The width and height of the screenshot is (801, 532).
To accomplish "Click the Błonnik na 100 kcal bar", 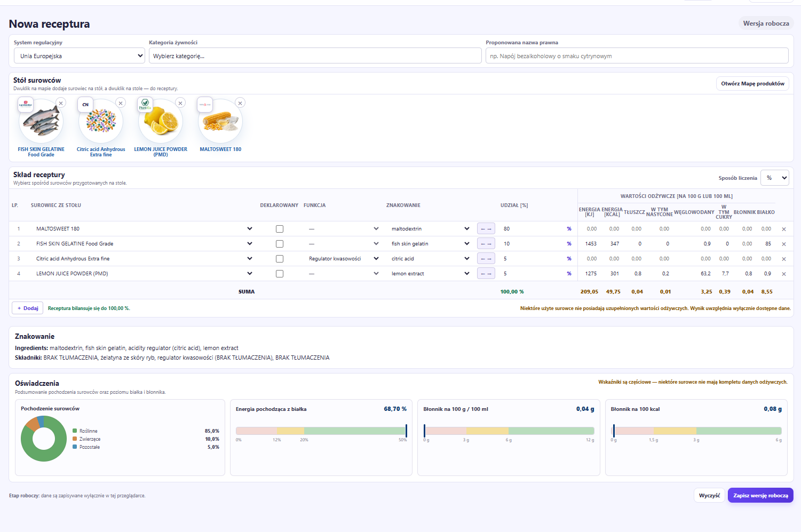I will [696, 431].
